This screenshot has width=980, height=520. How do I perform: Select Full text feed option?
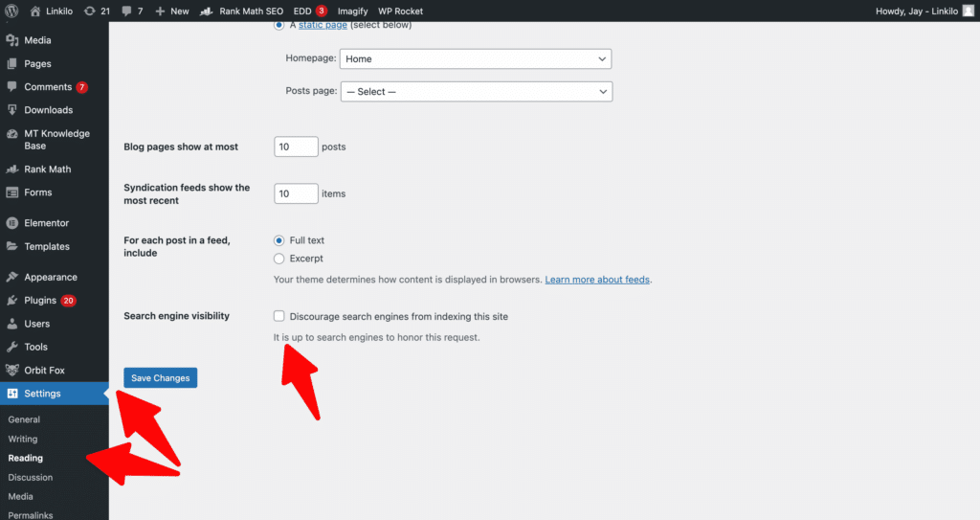(278, 240)
